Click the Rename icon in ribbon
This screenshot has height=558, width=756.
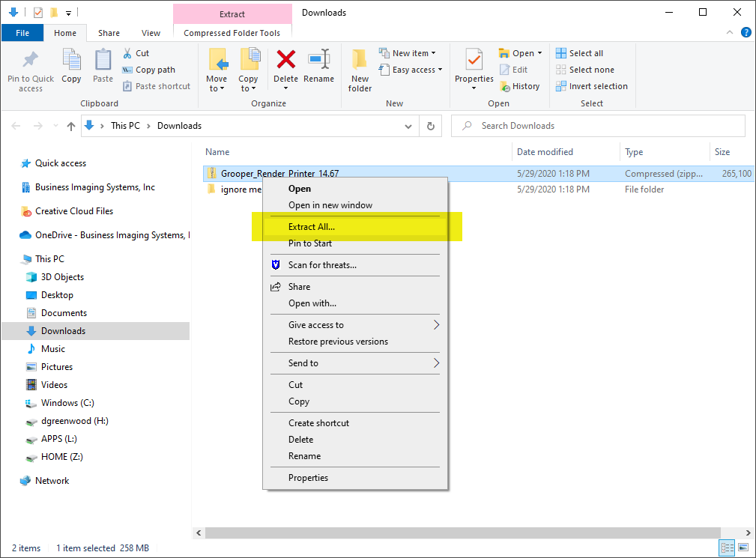pos(318,60)
